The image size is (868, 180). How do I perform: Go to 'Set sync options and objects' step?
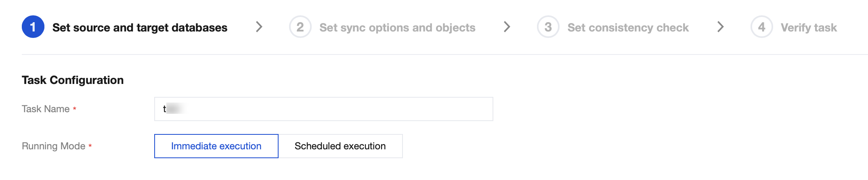click(397, 27)
